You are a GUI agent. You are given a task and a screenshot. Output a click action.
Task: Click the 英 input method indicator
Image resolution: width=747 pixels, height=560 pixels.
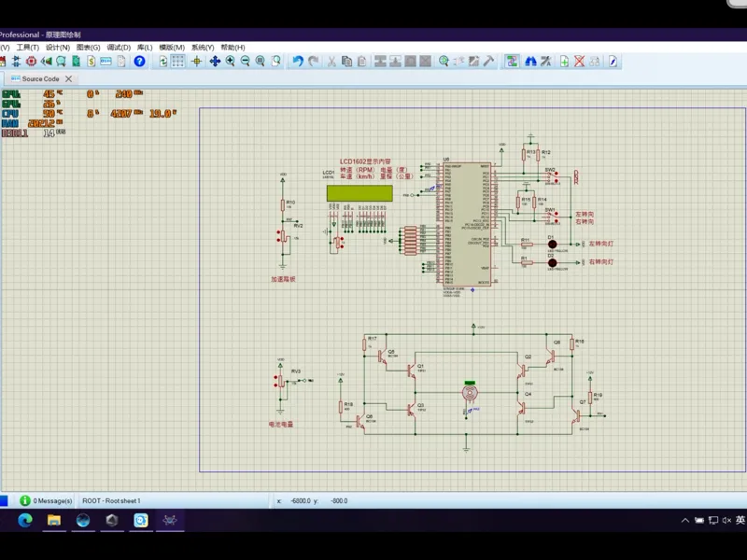[740, 520]
